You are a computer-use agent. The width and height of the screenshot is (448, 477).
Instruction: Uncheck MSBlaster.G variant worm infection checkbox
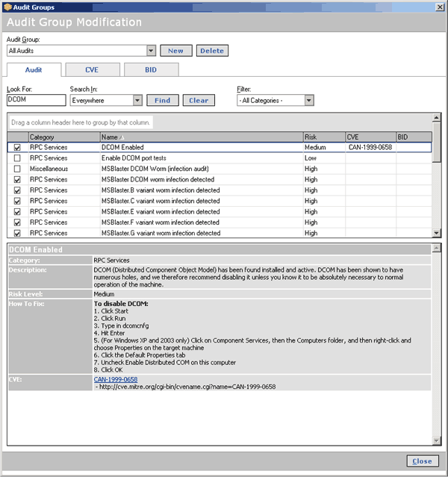[17, 233]
